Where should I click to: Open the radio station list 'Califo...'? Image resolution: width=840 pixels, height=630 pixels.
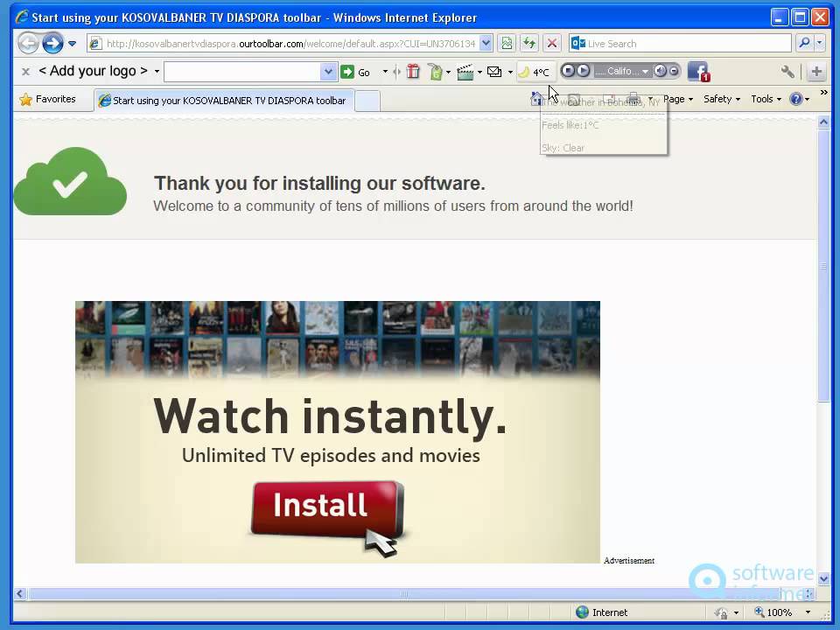click(621, 71)
